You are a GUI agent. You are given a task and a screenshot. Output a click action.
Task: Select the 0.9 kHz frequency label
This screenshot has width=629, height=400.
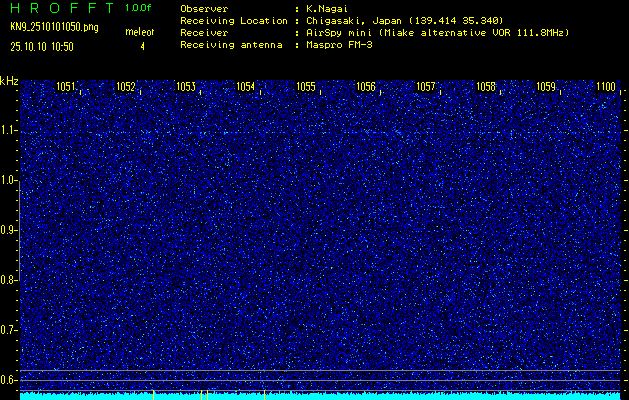click(9, 230)
